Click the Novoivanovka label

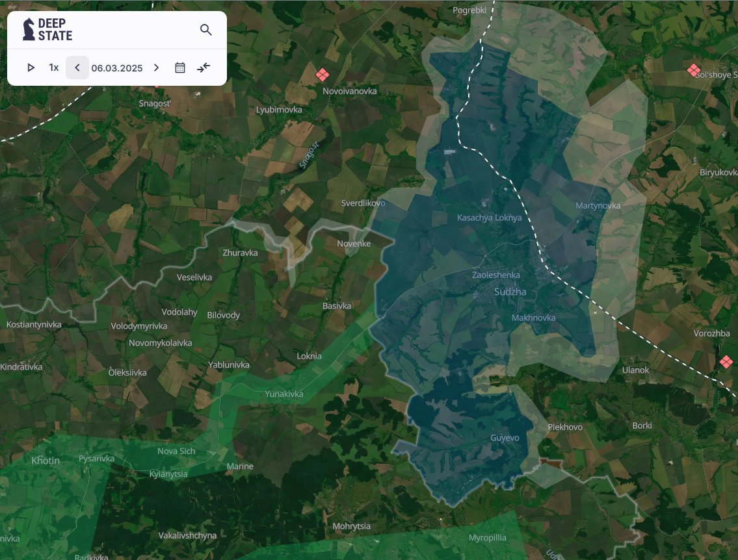[350, 91]
